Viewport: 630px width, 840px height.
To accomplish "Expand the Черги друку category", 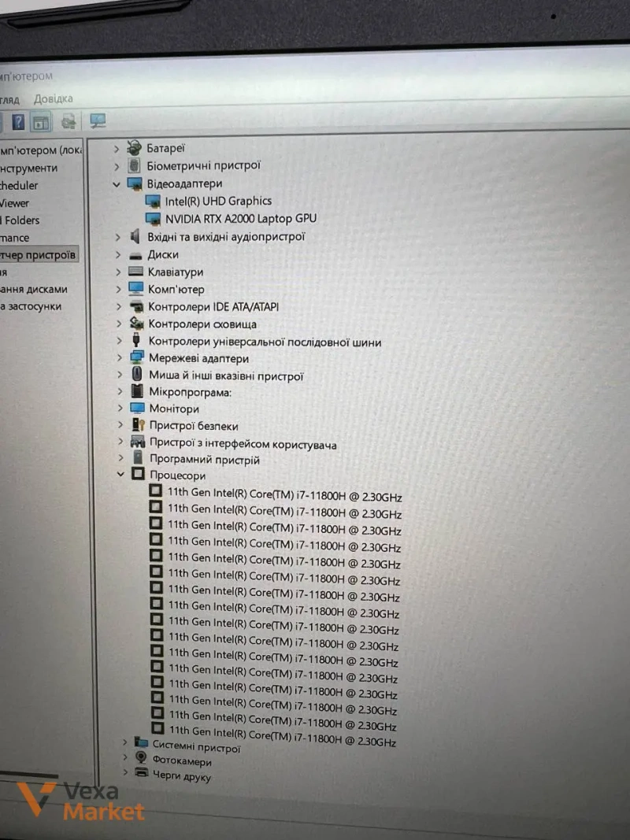I will 125,772.
